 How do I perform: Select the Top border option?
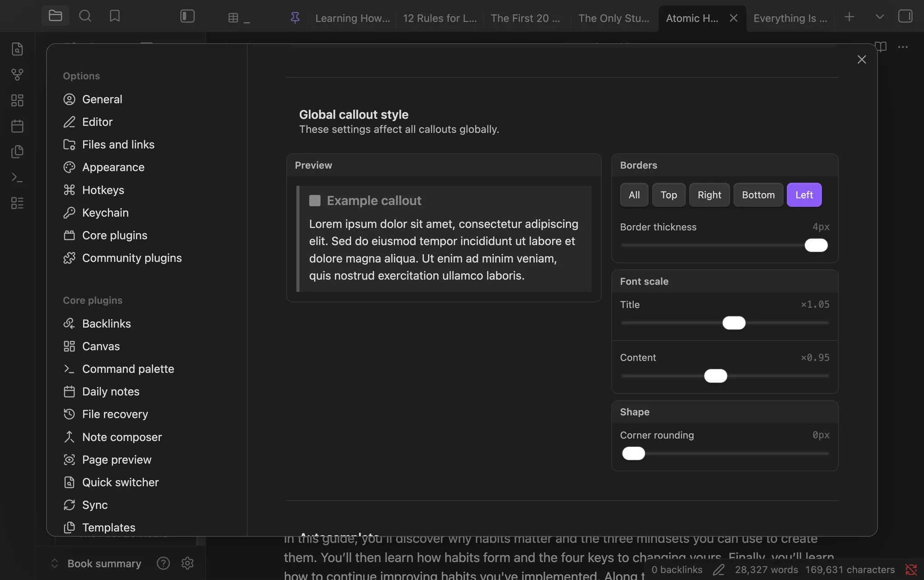tap(669, 195)
